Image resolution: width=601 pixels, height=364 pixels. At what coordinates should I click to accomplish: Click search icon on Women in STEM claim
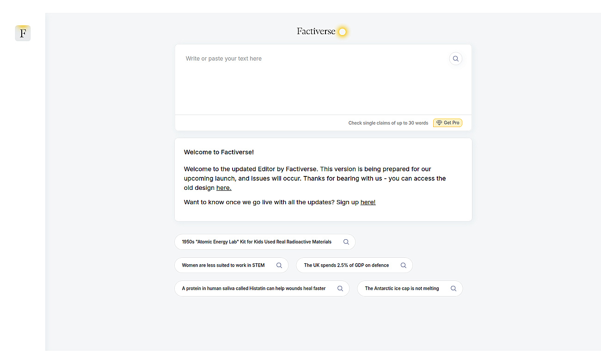coord(279,265)
